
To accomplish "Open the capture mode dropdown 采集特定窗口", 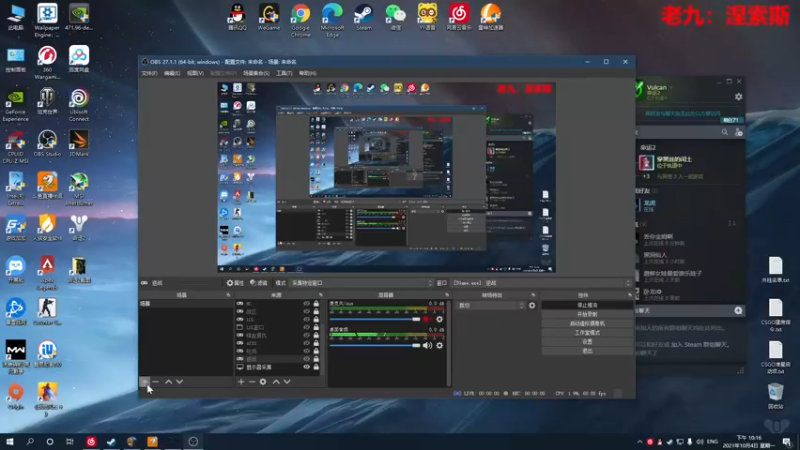I will (361, 283).
